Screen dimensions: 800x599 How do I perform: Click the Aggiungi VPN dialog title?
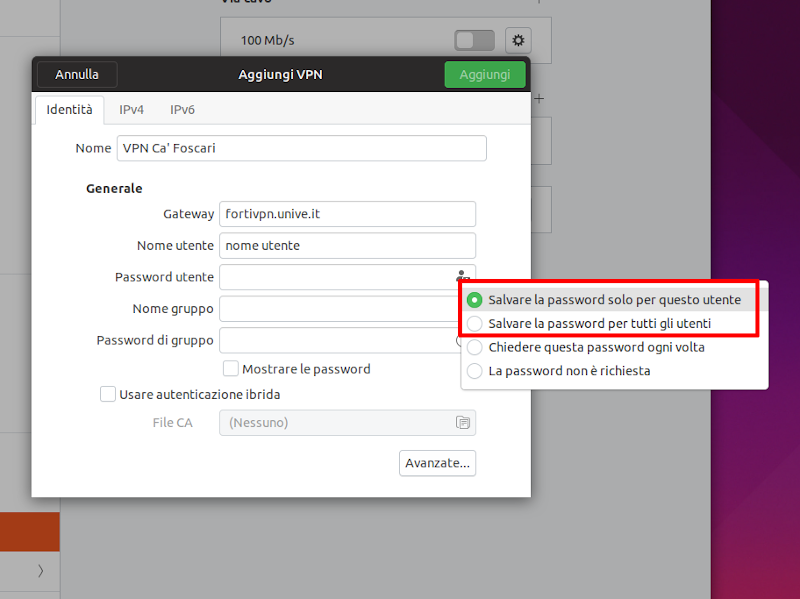280,74
